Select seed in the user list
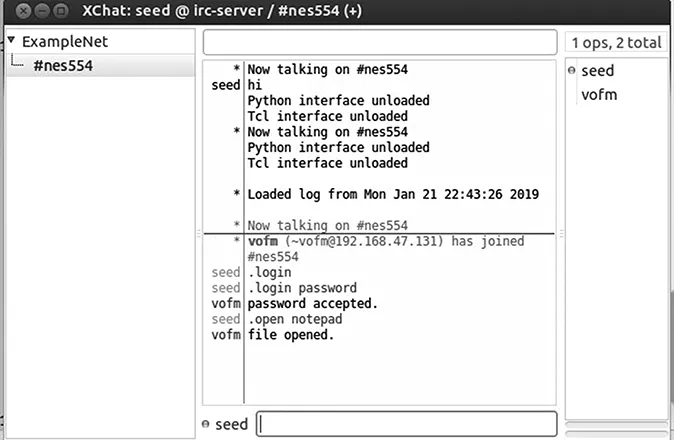 [597, 71]
